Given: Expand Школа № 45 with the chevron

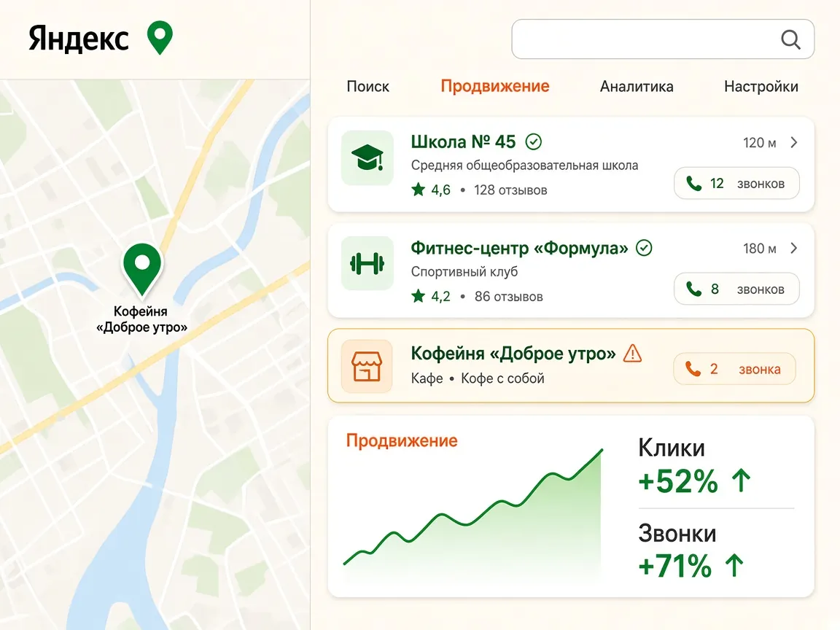Looking at the screenshot, I should pyautogui.click(x=794, y=142).
